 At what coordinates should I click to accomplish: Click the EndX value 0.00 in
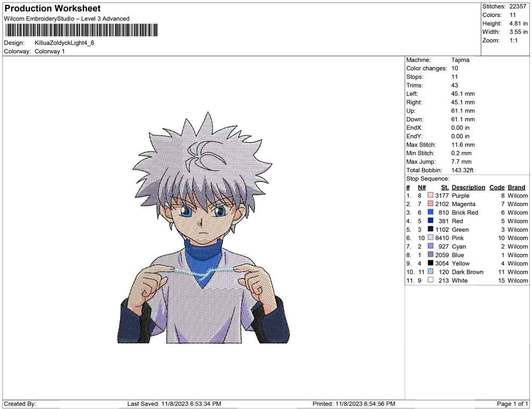pos(460,128)
